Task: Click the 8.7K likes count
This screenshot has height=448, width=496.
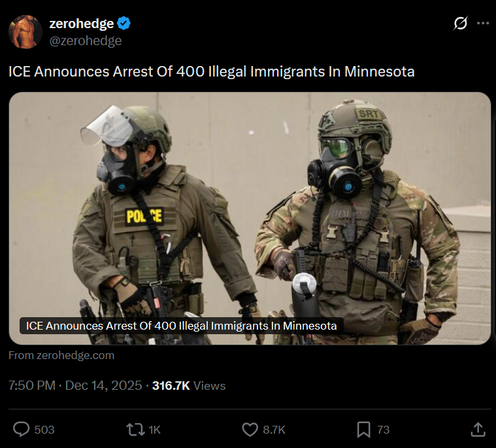Action: point(274,430)
